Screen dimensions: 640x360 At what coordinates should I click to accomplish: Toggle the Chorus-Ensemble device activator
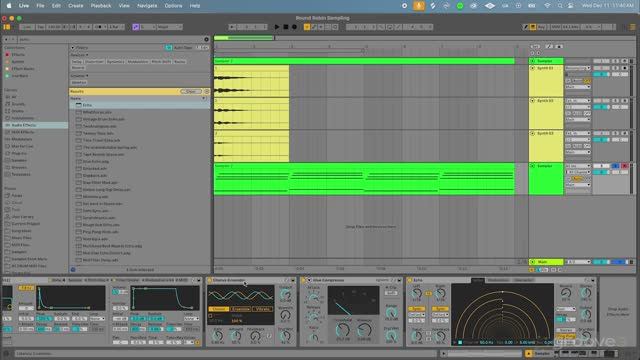pyautogui.click(x=210, y=280)
